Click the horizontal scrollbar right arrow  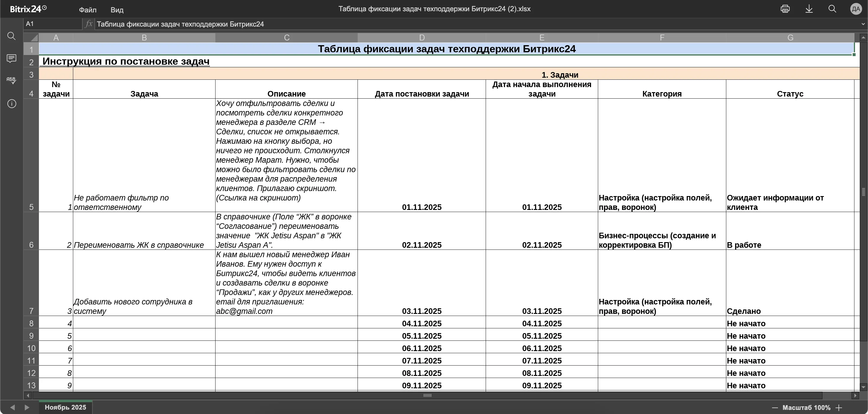click(855, 395)
